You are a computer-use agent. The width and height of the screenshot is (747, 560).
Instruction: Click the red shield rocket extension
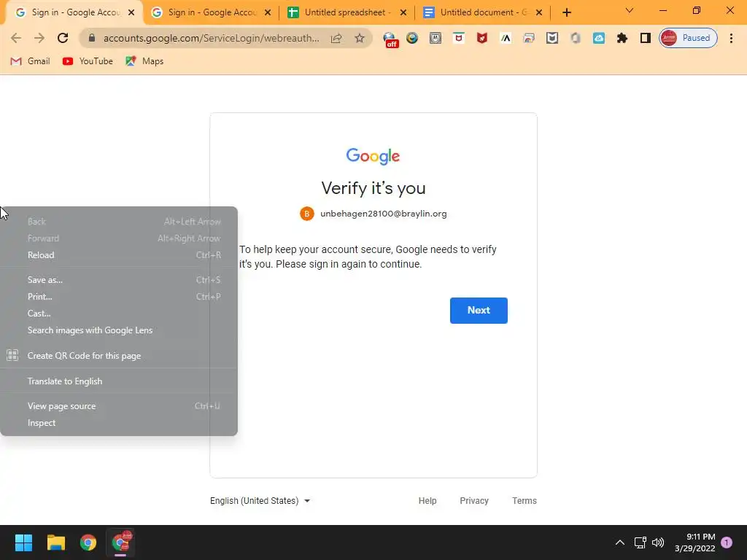click(x=482, y=38)
